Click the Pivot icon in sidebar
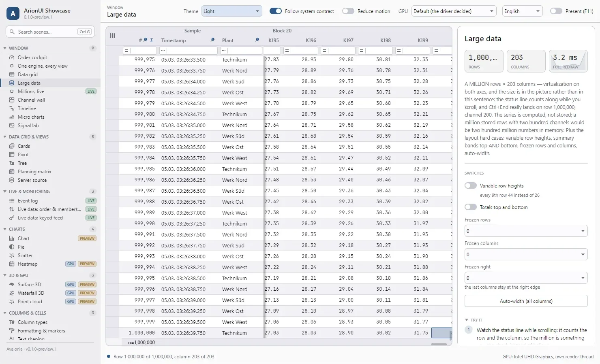The image size is (600, 364). point(12,155)
